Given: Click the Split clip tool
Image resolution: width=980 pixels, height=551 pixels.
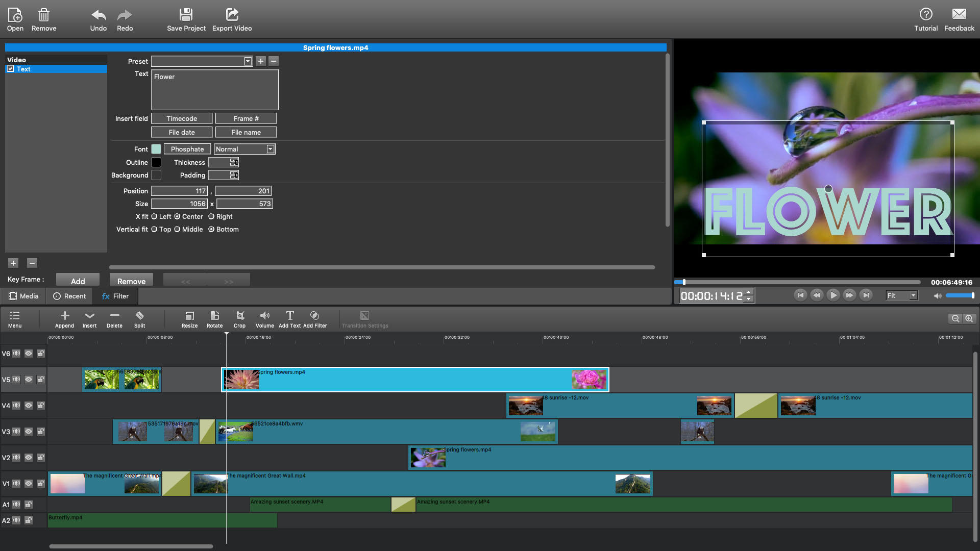Looking at the screenshot, I should click(x=139, y=319).
